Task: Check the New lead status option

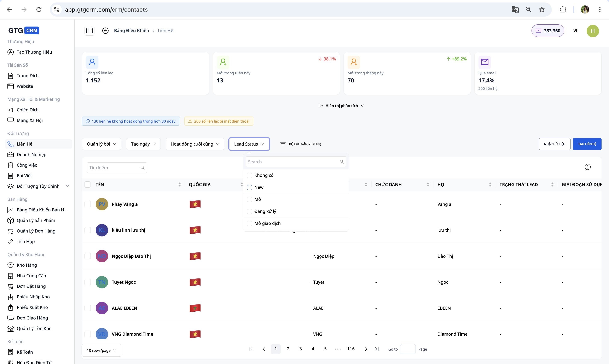Action: (x=249, y=187)
